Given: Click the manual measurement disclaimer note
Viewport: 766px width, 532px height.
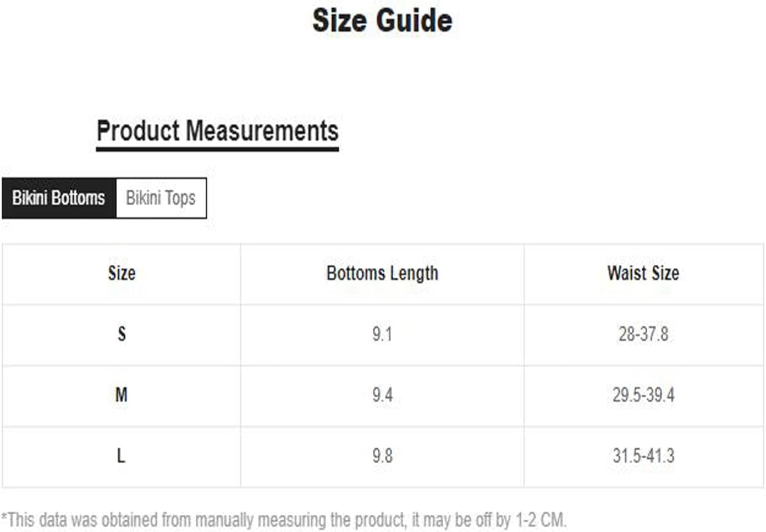Looking at the screenshot, I should 283,520.
